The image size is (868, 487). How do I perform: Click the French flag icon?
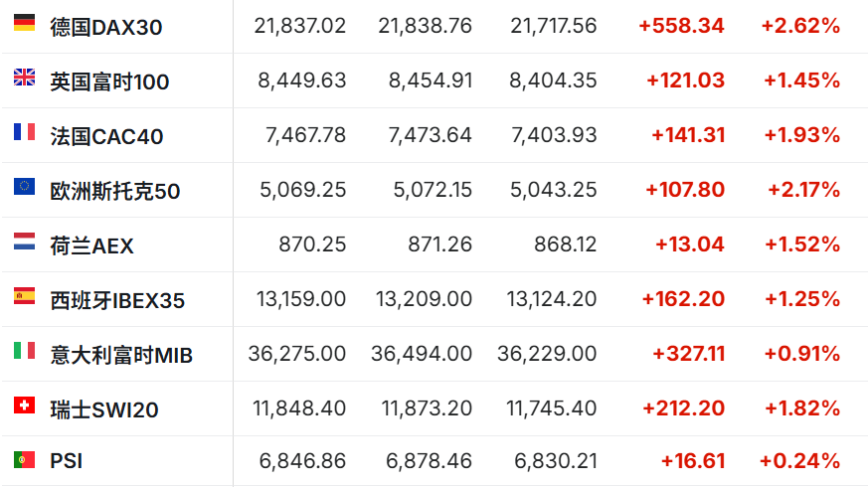[x=24, y=132]
